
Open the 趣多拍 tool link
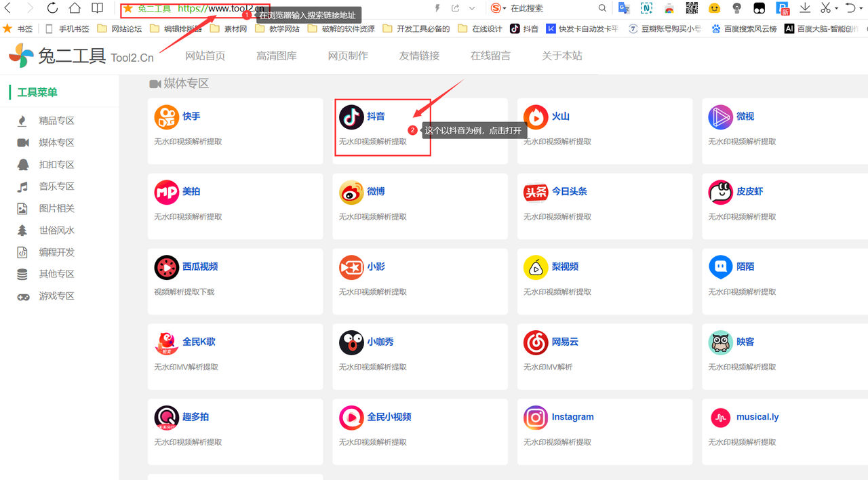[x=196, y=417]
